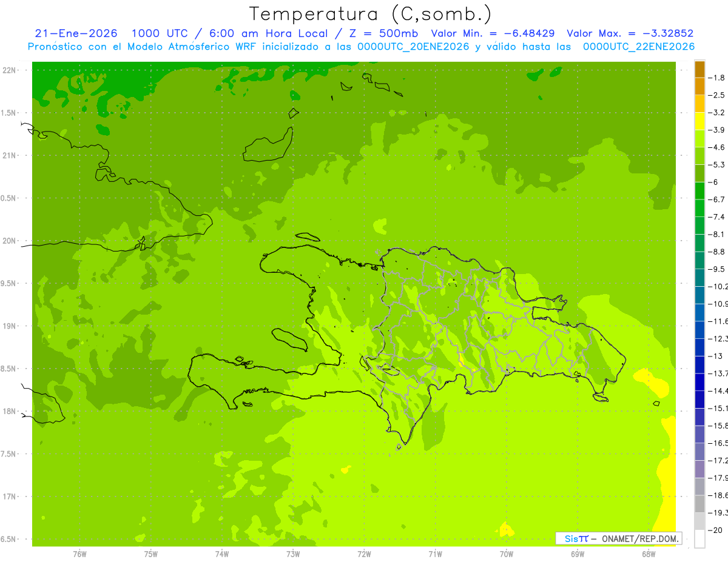The height and width of the screenshot is (562, 728).
Task: Click the latitude label "18N"
Action: pos(9,412)
